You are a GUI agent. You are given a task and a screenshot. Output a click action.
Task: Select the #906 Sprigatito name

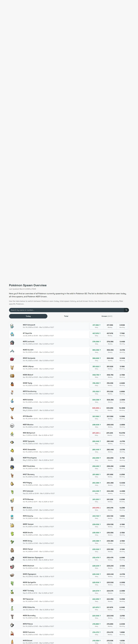pos(29,582)
